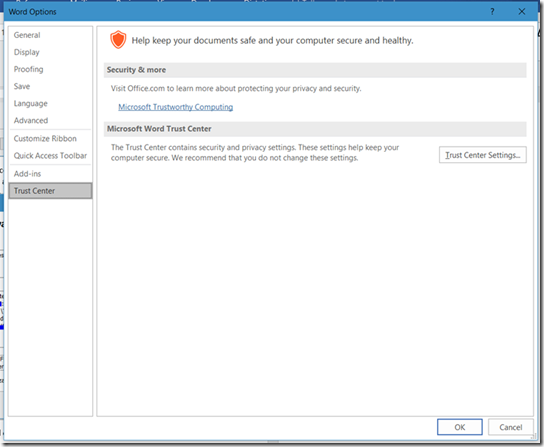Click the orange shield Trust Center icon
544x447 pixels.
(118, 40)
